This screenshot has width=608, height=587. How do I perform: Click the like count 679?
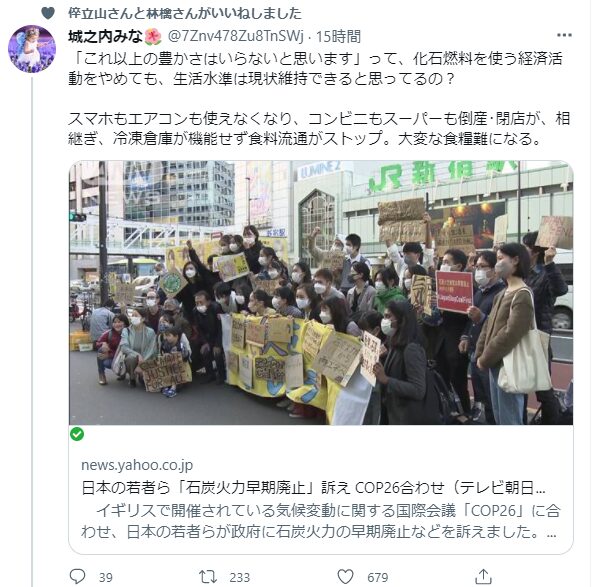(x=377, y=578)
